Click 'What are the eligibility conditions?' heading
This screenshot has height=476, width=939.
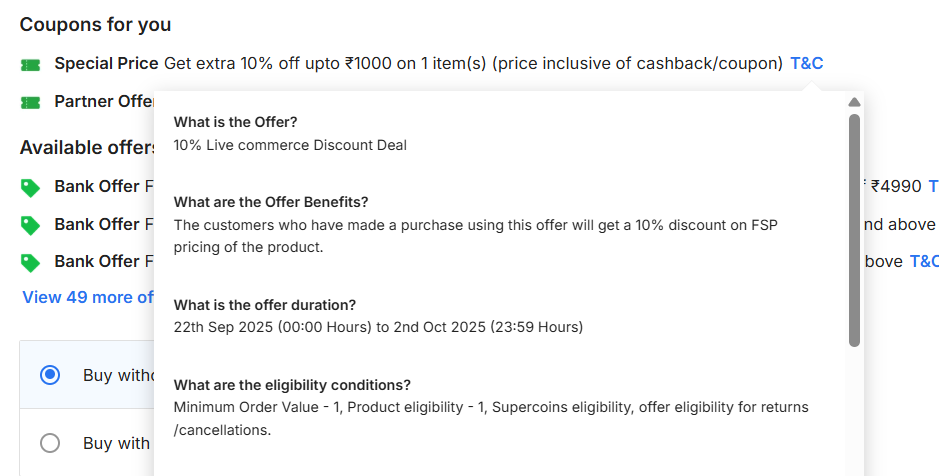coord(292,385)
